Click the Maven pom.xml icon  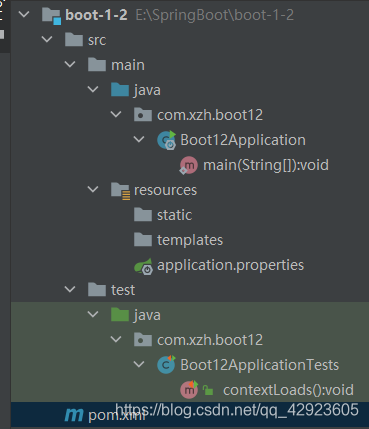coord(74,415)
